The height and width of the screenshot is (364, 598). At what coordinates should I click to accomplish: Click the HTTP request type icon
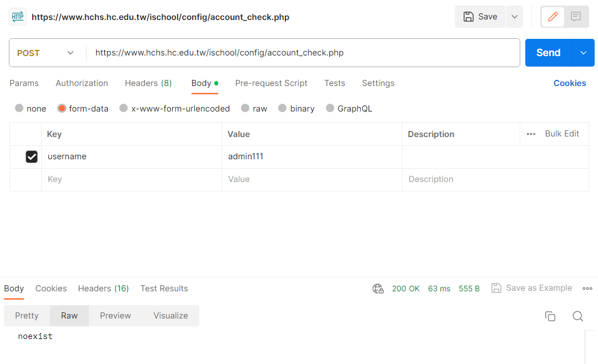18,17
